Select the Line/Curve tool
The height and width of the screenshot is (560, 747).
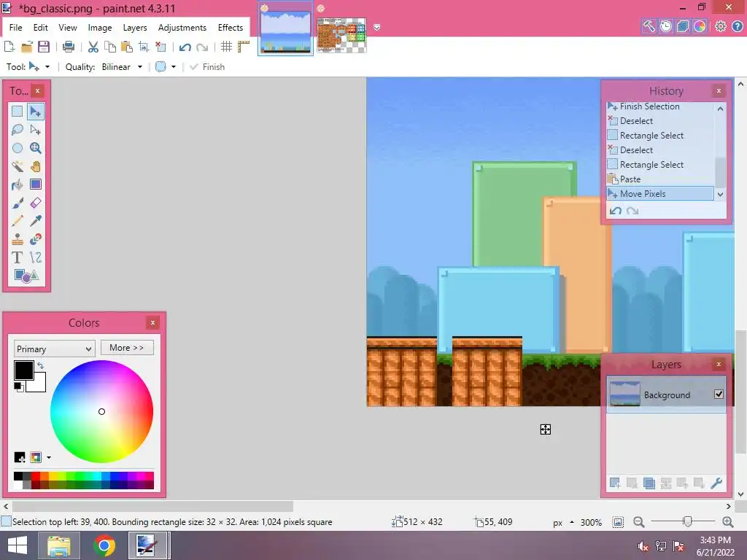pyautogui.click(x=35, y=257)
